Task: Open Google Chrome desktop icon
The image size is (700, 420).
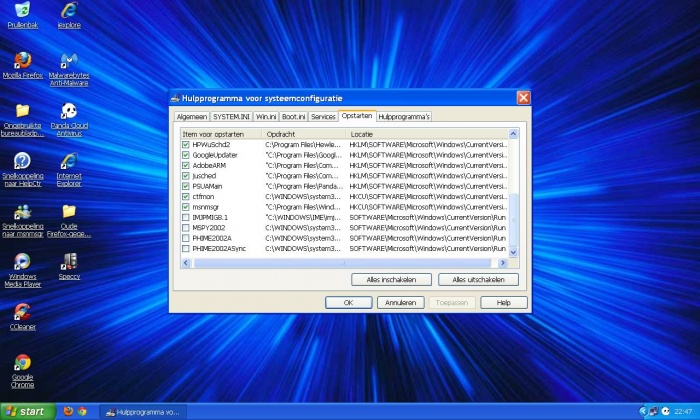Action: pyautogui.click(x=22, y=370)
